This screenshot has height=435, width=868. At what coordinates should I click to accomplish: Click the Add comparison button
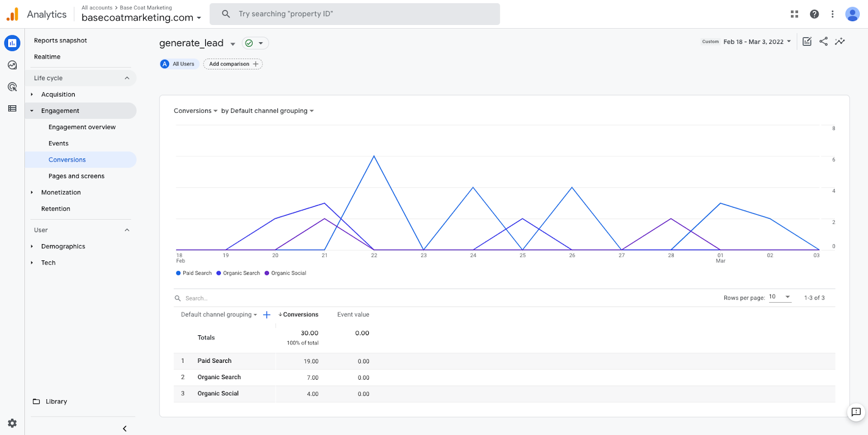coord(233,64)
